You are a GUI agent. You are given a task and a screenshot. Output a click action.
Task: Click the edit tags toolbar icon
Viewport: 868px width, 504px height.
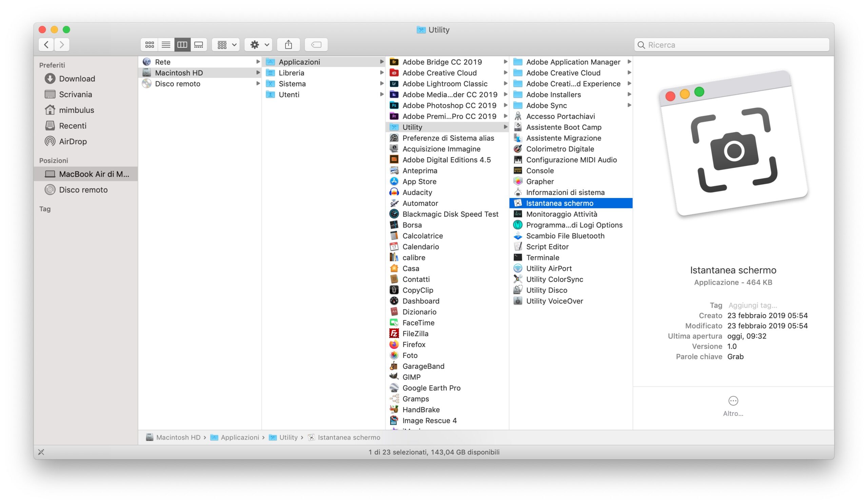pos(316,45)
